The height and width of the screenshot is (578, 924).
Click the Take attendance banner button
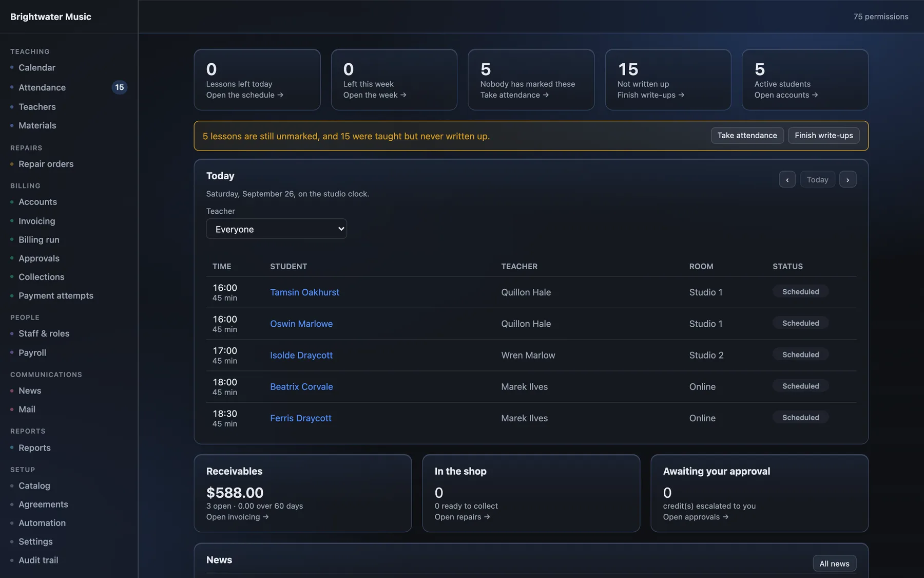click(747, 135)
